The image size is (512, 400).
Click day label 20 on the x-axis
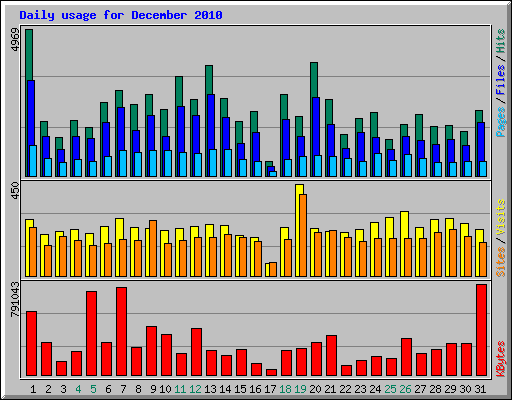coord(315,389)
